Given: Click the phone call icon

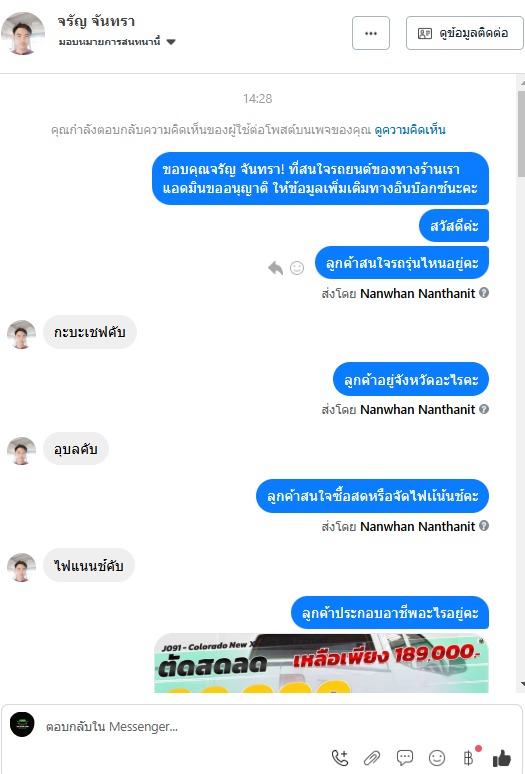Looking at the screenshot, I should click(339, 757).
